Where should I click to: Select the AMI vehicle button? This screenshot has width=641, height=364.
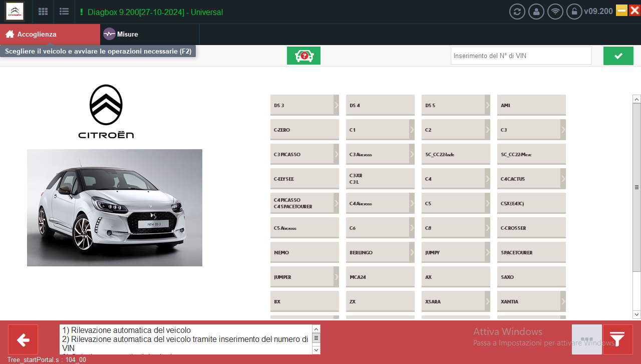point(531,105)
